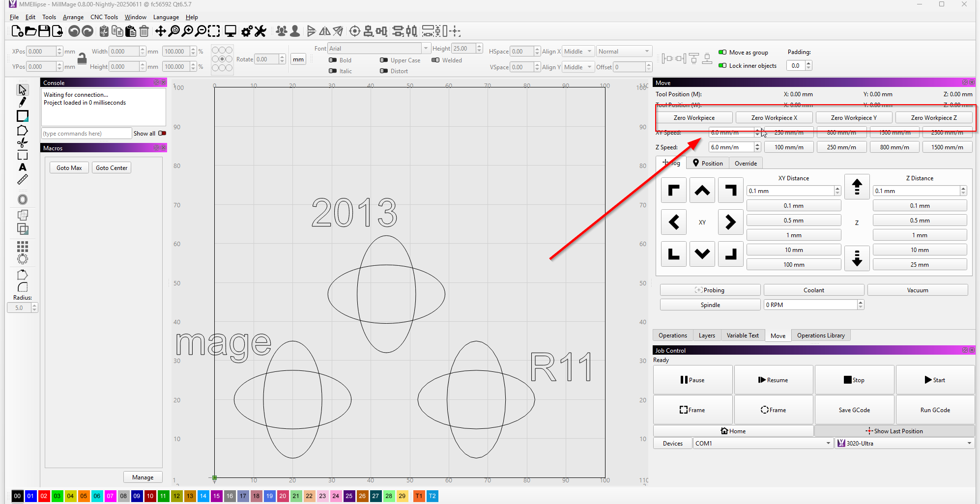The width and height of the screenshot is (980, 504).
Task: Open the Align X Middle dropdown
Action: pyautogui.click(x=577, y=51)
